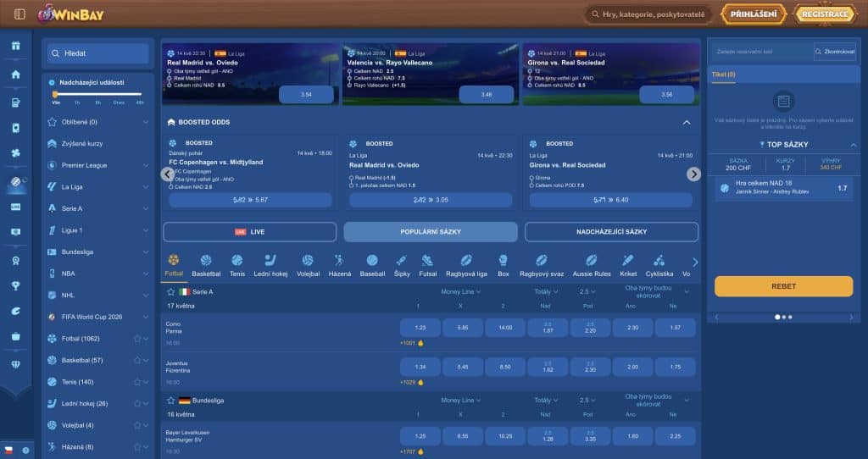Collapse the TOP SÁZKY panel
Viewport: 868px width, 459px height.
click(x=853, y=144)
